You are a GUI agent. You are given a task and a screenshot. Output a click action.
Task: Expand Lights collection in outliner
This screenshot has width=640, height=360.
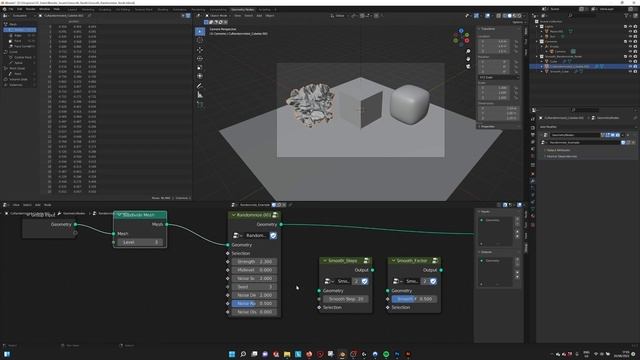point(538,27)
